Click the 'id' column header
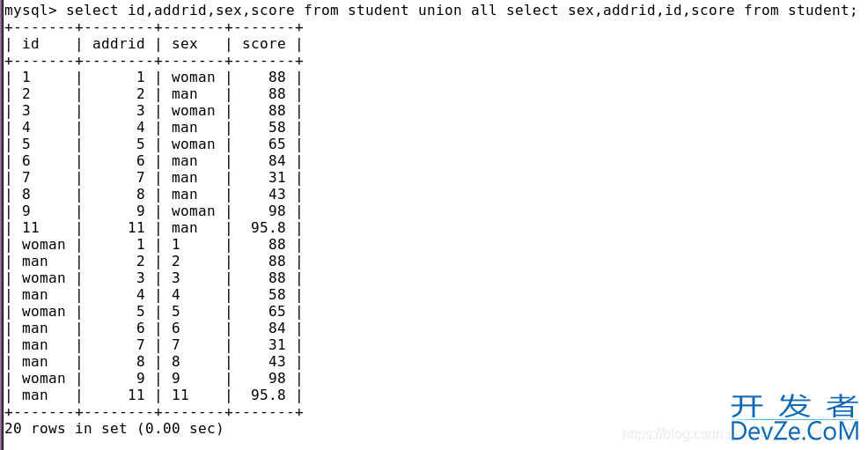This screenshot has height=450, width=868. click(31, 44)
